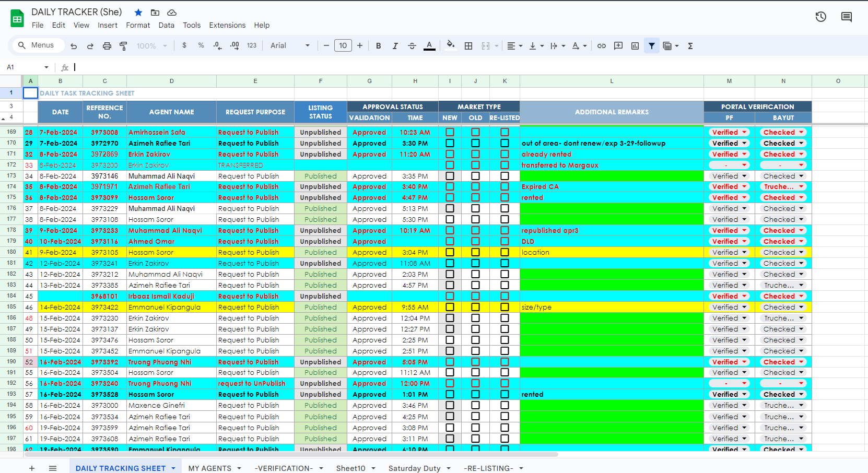
Task: Expand the zoom 100% dropdown
Action: pyautogui.click(x=152, y=46)
